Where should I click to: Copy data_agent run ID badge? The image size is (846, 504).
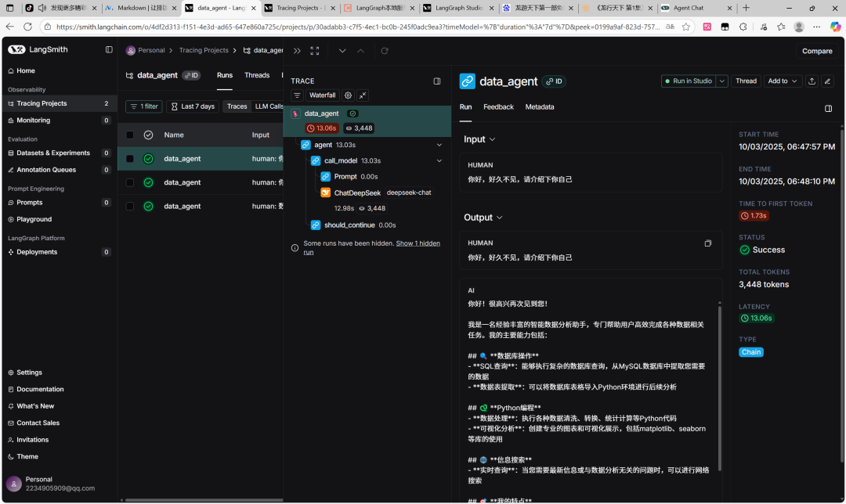point(554,81)
